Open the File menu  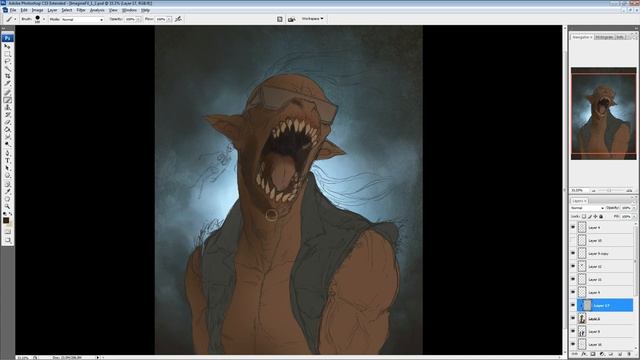click(13, 10)
